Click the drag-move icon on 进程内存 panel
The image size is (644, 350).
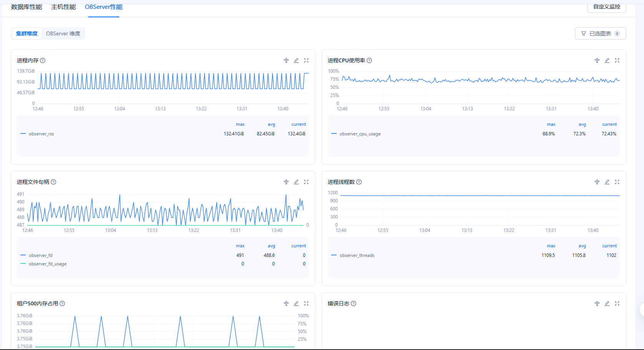tap(286, 60)
